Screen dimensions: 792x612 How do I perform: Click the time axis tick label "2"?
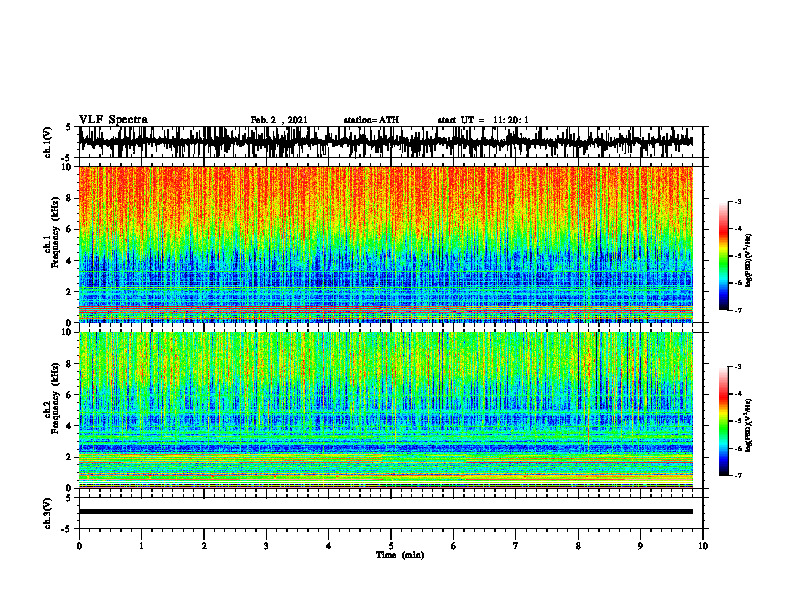pos(204,546)
